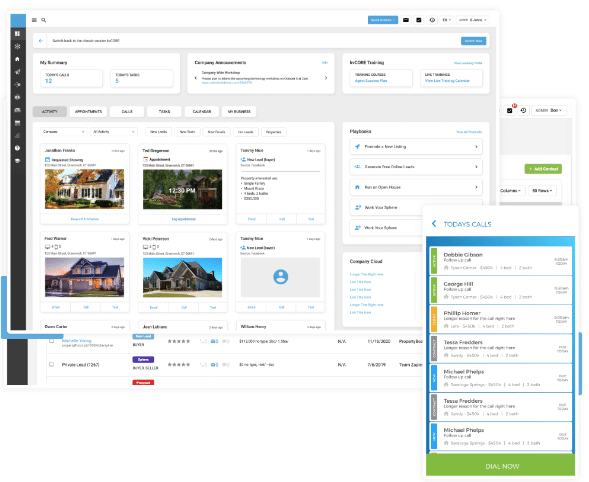The height and width of the screenshot is (482, 589).
Task: Open the EN language dropdown
Action: point(447,20)
